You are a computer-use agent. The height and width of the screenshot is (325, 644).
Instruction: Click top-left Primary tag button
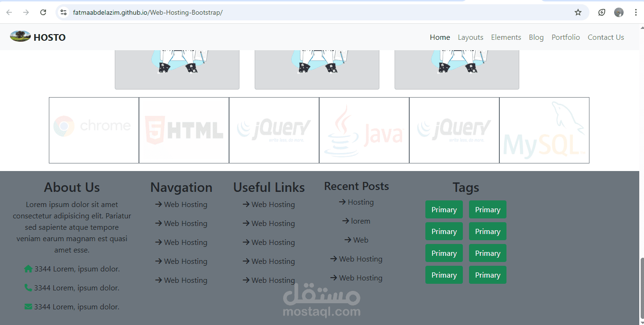coord(444,209)
